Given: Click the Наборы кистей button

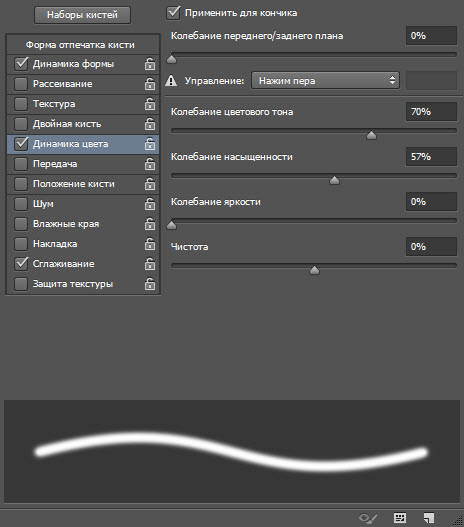Looking at the screenshot, I should click(x=82, y=15).
